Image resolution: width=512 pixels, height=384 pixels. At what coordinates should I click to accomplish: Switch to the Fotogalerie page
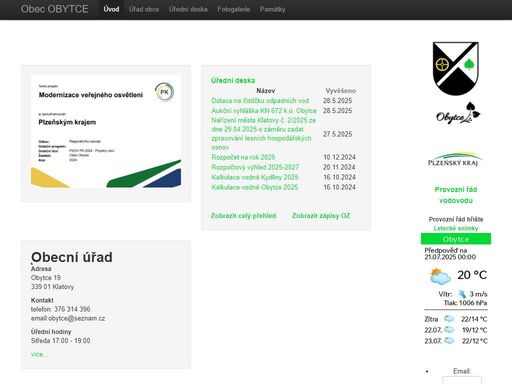click(x=234, y=9)
